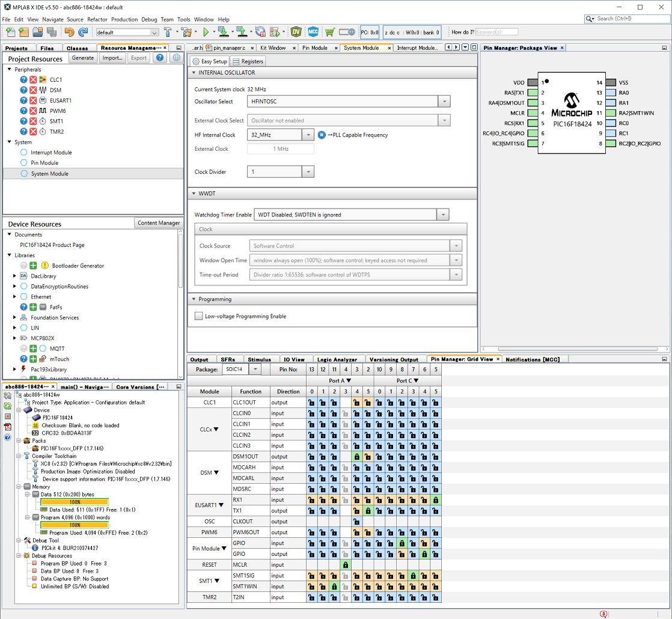Image resolution: width=672 pixels, height=619 pixels.
Task: Open help for the PWM6 peripheral
Action: (x=23, y=111)
